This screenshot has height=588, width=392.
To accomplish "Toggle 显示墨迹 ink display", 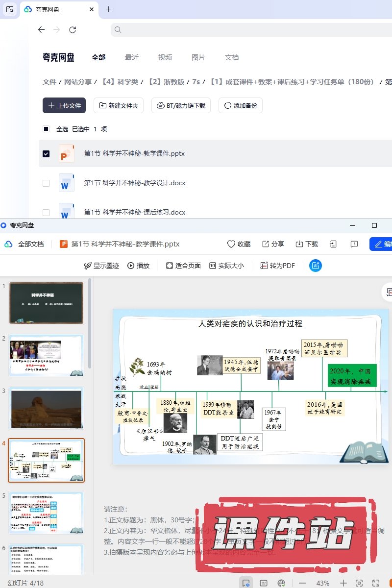I will pyautogui.click(x=101, y=266).
